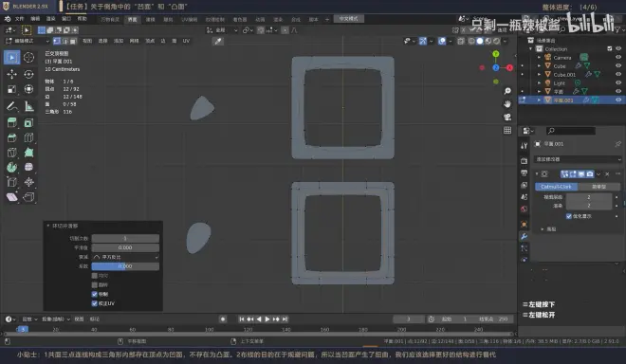Click the pan hand icon in viewport
Viewport: 626px width, 364px height.
pyautogui.click(x=507, y=104)
